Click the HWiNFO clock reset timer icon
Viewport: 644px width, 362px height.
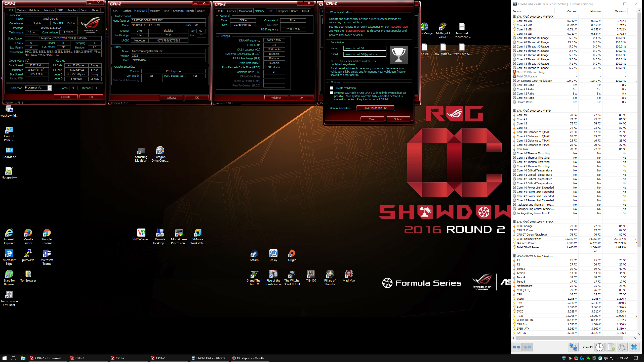600,347
